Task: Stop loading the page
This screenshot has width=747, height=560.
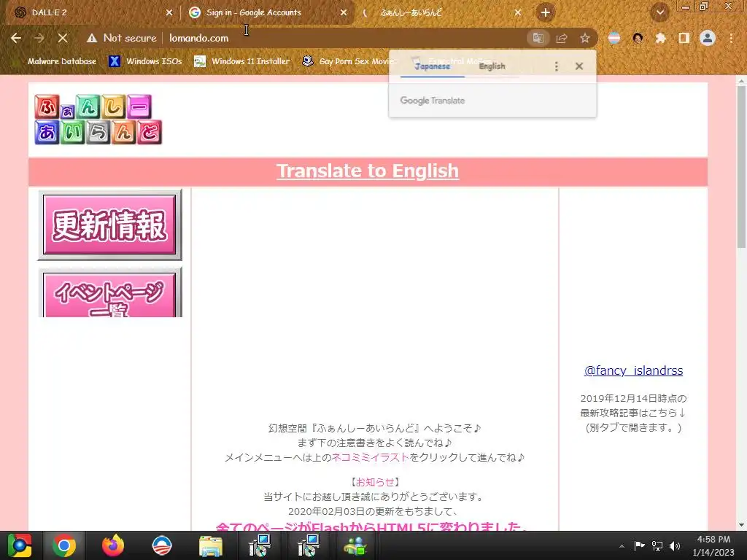Action: (x=63, y=38)
